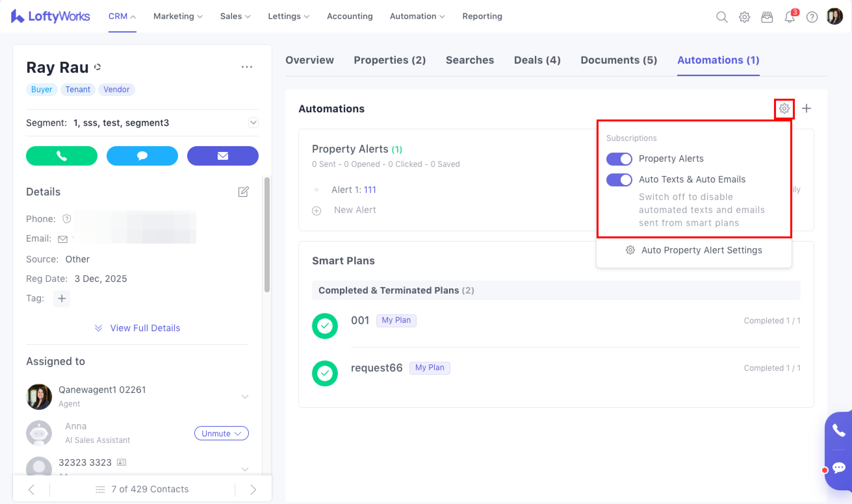The width and height of the screenshot is (852, 504).
Task: Disable the Property Alerts subscription toggle
Action: 619,159
